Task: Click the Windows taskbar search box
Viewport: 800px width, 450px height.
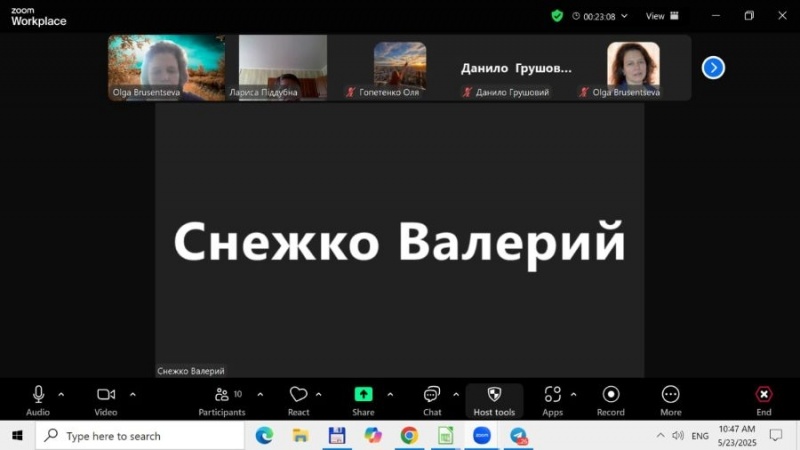Action: pos(140,436)
